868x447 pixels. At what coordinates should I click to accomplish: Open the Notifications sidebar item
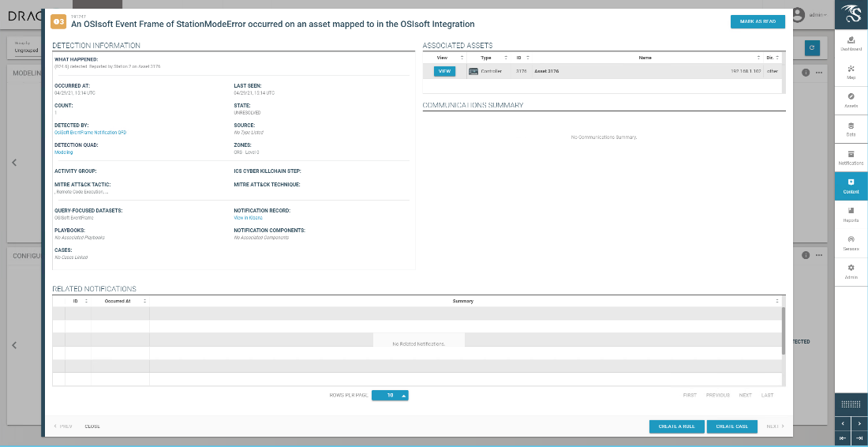coord(851,157)
